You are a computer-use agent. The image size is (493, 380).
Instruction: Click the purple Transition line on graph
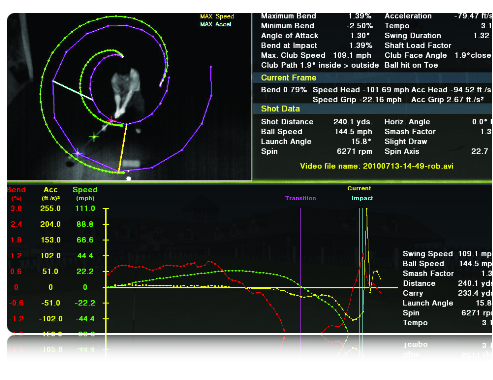(300, 270)
